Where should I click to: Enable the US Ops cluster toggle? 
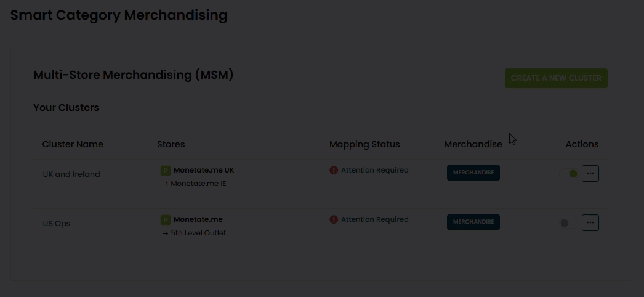coord(569,223)
